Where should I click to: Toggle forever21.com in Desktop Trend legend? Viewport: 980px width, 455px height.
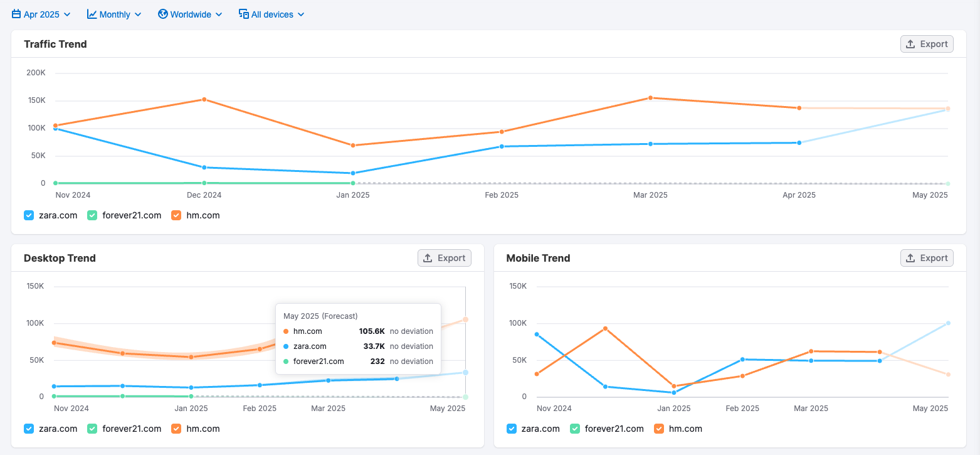point(92,429)
